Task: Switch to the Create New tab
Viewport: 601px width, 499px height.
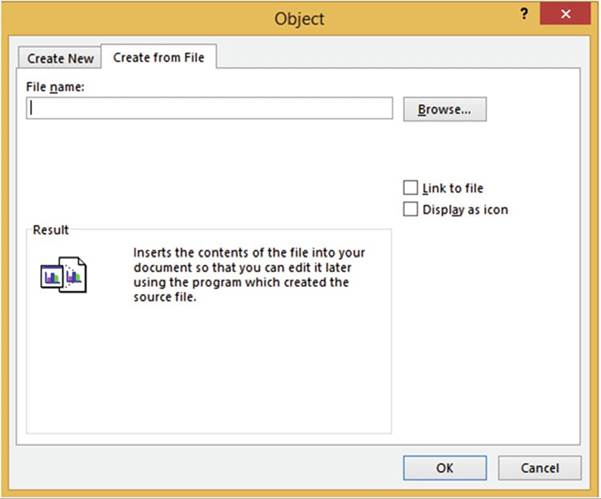Action: coord(60,58)
